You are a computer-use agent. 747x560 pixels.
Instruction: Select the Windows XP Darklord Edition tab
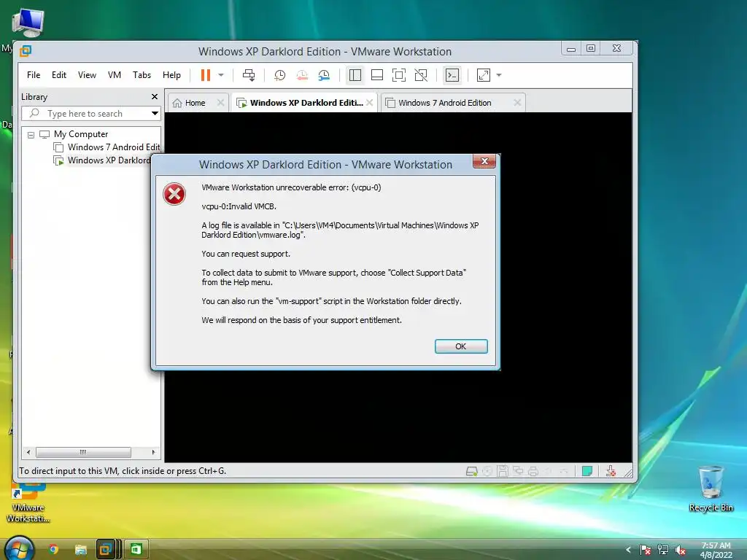tap(306, 103)
